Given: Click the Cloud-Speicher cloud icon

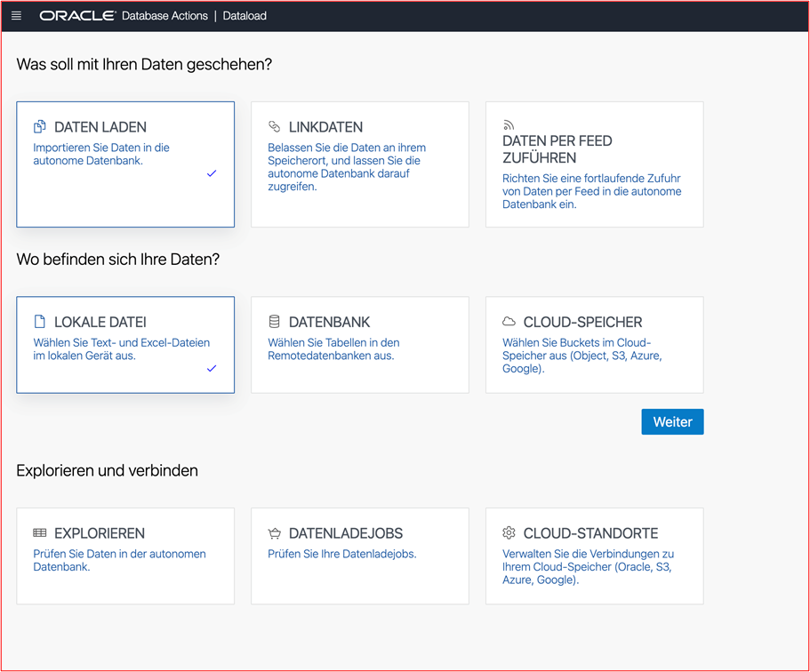Looking at the screenshot, I should point(509,322).
